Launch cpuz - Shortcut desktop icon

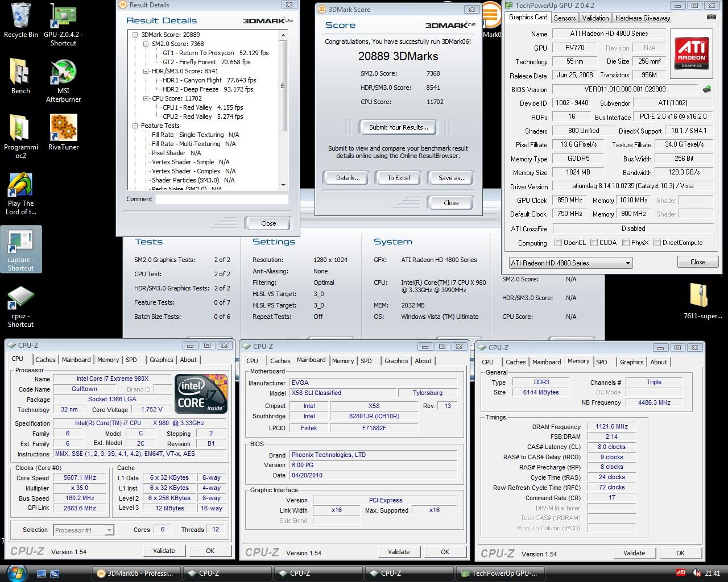20,307
